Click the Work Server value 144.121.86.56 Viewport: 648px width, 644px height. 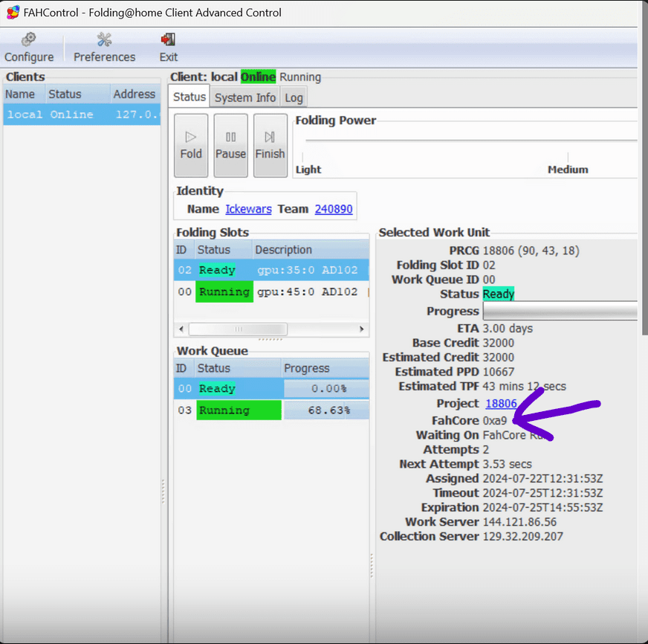coord(519,522)
